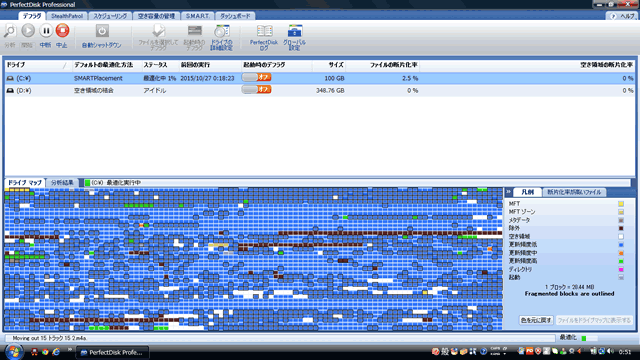Switch to the 分析結果 tab
This screenshot has width=640, height=360.
(62, 182)
